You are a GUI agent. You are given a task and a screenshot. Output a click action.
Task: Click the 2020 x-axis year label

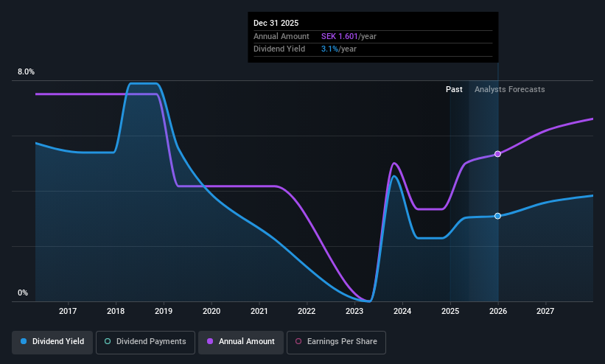[x=211, y=311]
